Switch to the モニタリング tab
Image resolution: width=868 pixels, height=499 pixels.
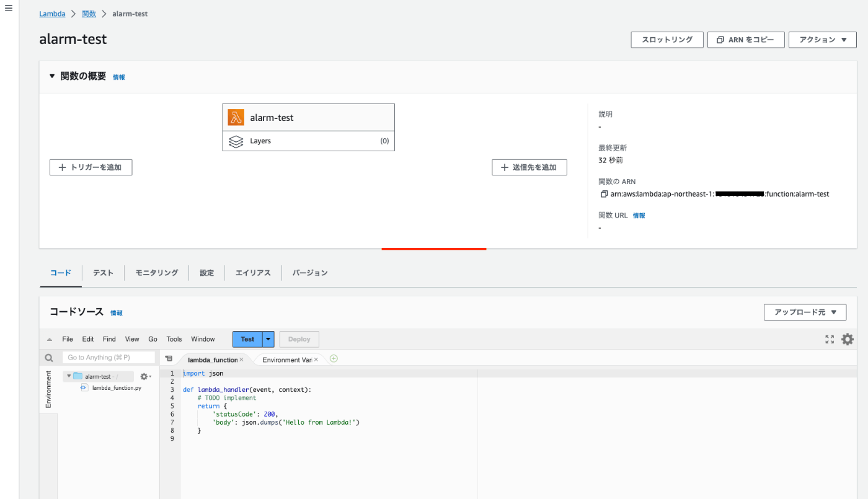[x=157, y=273]
